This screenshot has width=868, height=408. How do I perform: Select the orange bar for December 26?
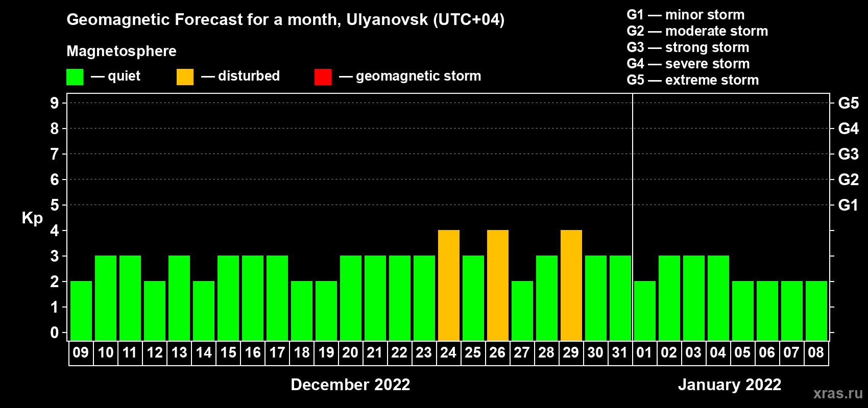pos(498,286)
